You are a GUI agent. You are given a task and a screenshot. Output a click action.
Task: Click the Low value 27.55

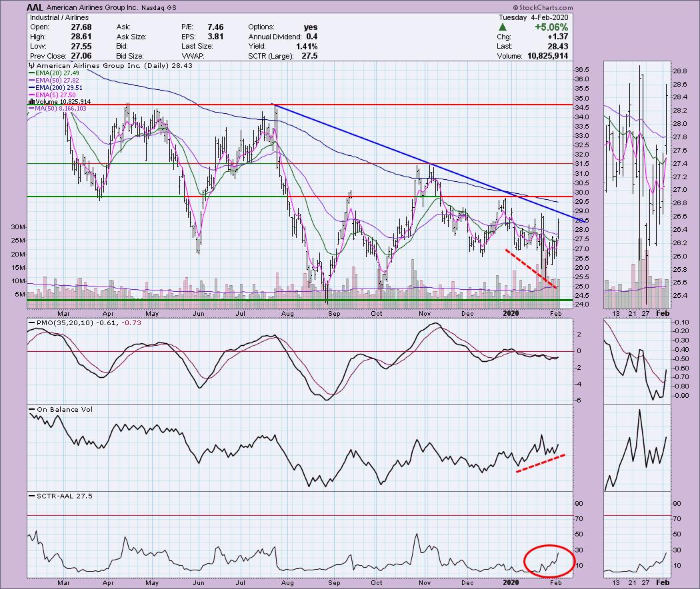point(81,47)
